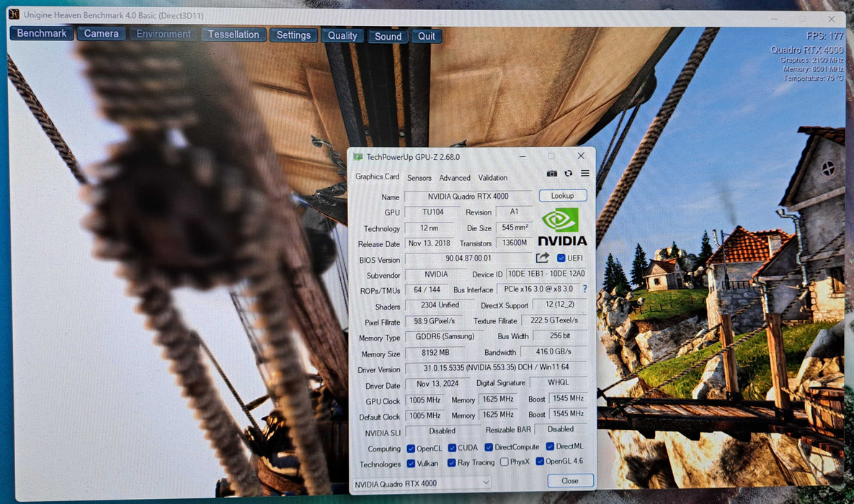Viewport: 854px width, 504px height.
Task: Open the Settings menu in Heaven
Action: click(293, 35)
